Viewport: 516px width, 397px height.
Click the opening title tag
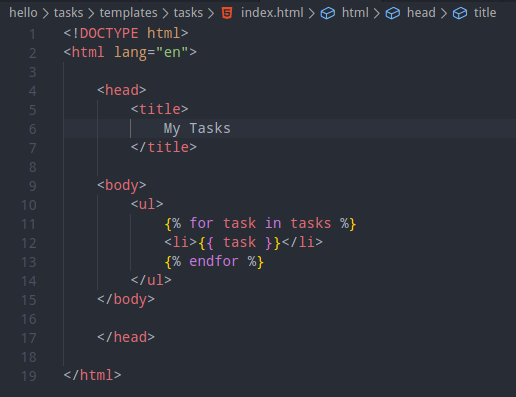point(159,109)
